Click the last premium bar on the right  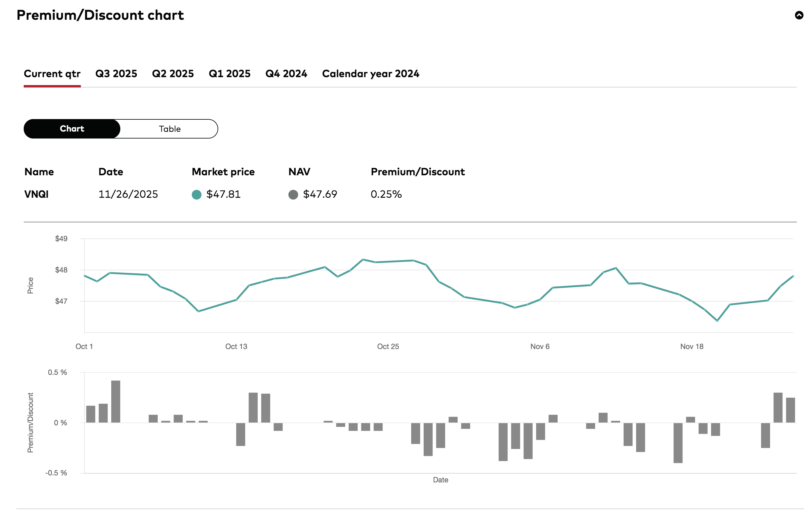click(x=790, y=410)
